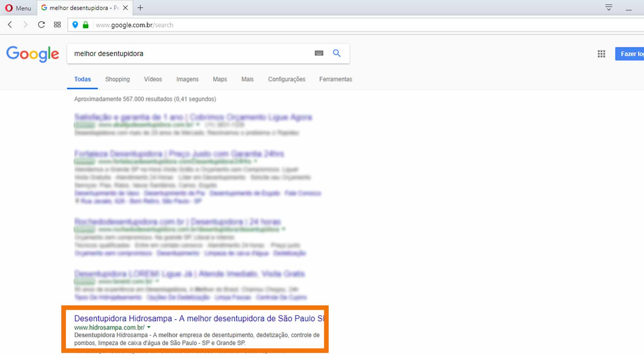Click the green padlock security icon
Viewport: 644px width, 357px height.
86,25
